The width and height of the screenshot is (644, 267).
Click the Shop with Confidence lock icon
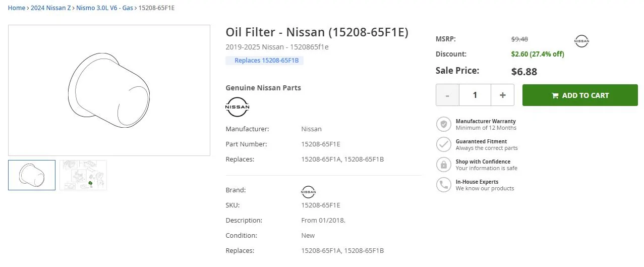[x=444, y=165]
